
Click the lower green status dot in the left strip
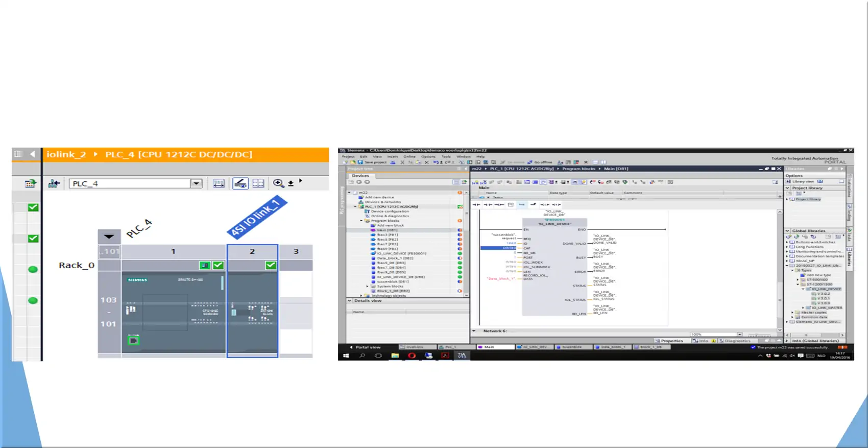point(33,300)
